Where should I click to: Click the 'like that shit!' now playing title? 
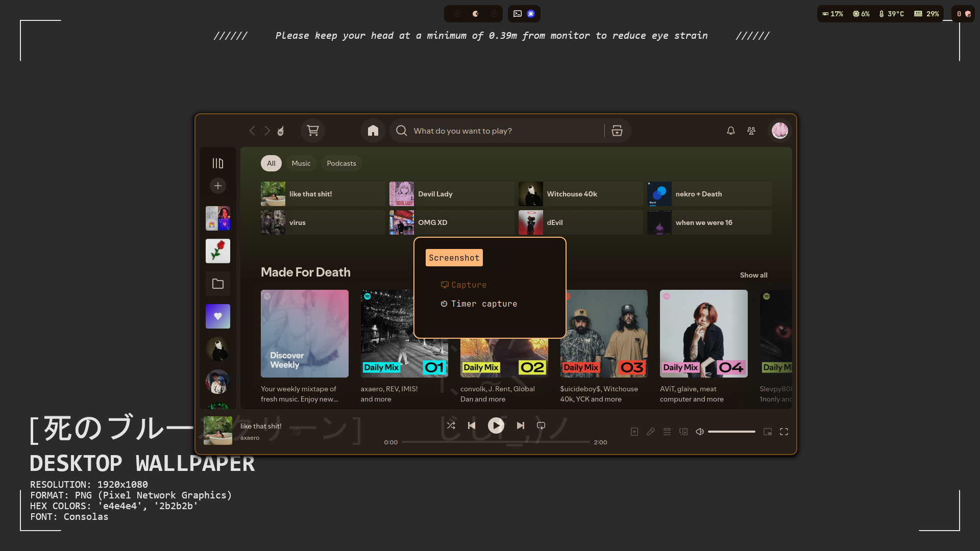(x=261, y=426)
